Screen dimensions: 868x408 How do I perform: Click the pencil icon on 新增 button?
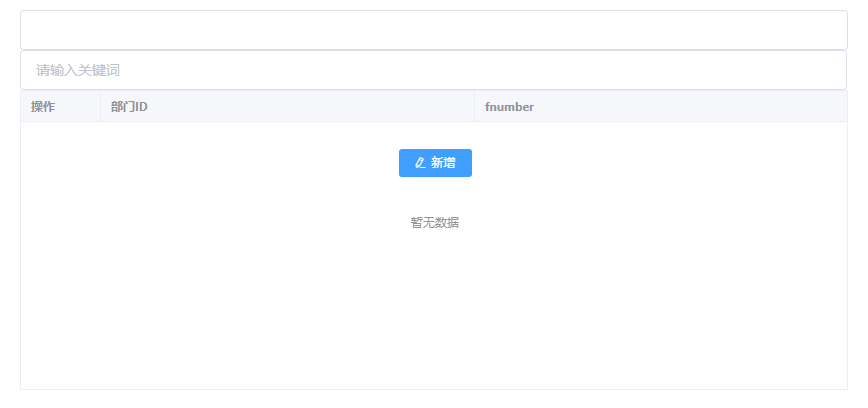click(420, 163)
